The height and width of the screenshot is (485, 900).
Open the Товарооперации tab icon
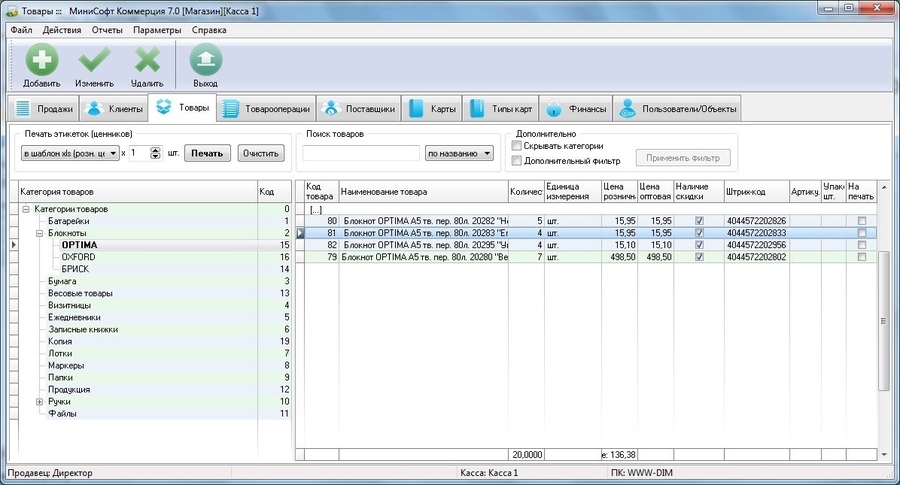[230, 109]
